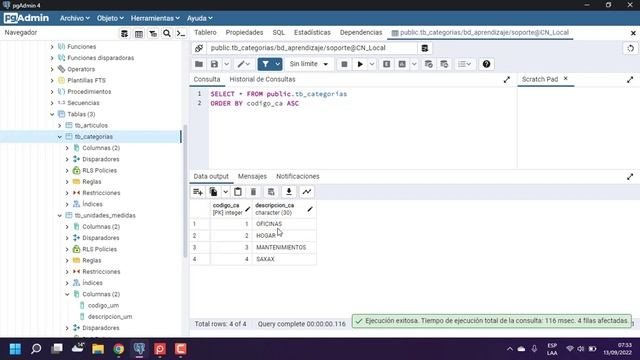Click connection status icon beside connection path
The height and width of the screenshot is (360, 640).
click(x=199, y=48)
